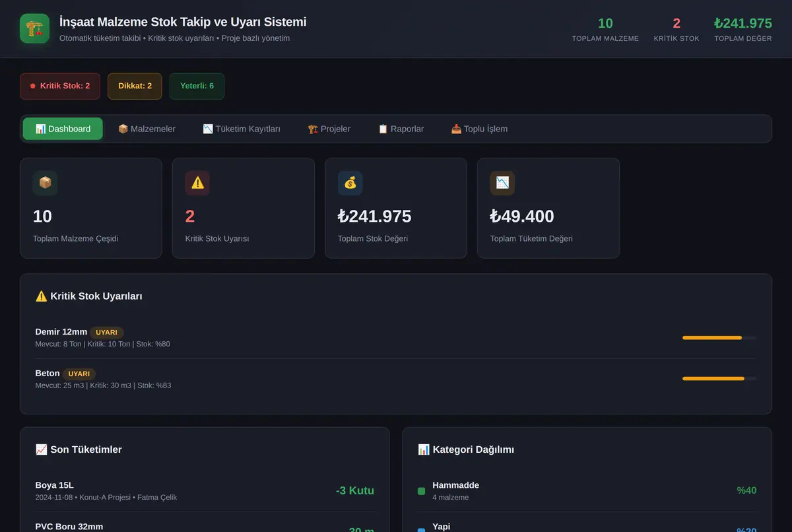The height and width of the screenshot is (532, 792).
Task: Open the Raporlar tab
Action: pos(401,129)
